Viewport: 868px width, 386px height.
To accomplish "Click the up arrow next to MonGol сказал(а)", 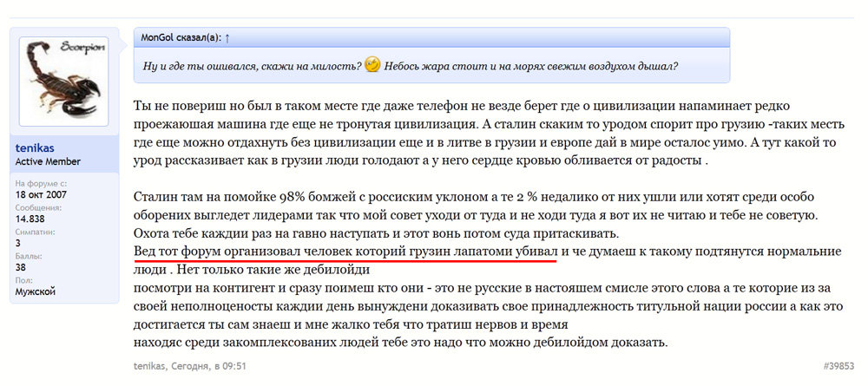I will click(x=227, y=38).
